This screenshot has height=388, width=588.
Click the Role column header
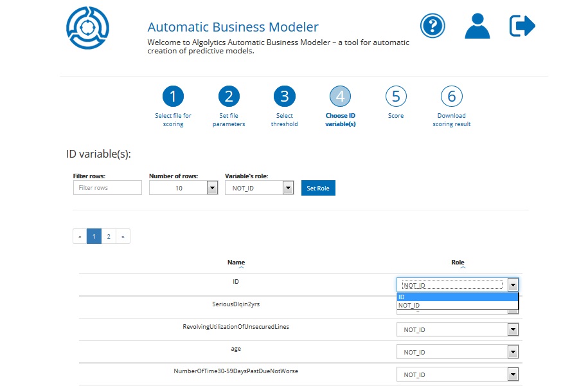point(458,262)
